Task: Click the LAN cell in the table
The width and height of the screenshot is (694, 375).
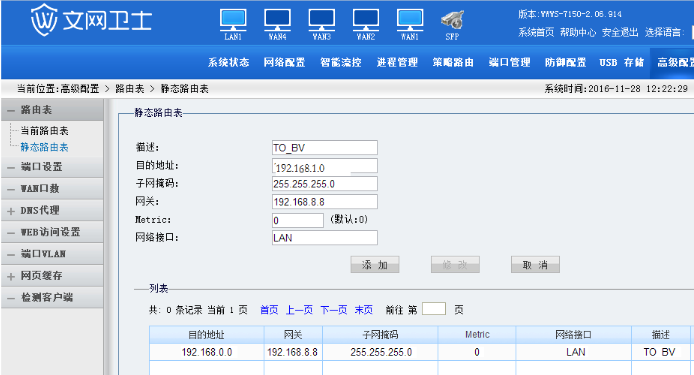Action: click(575, 352)
